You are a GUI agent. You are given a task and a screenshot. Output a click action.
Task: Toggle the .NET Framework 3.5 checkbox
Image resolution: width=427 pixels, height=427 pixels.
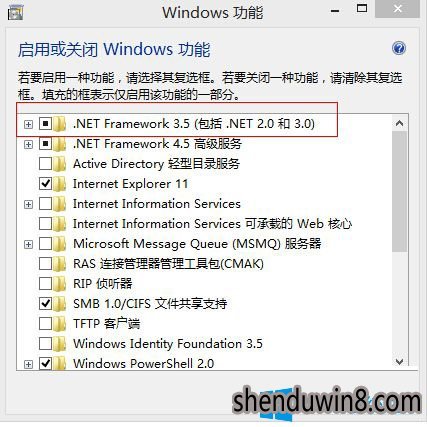pyautogui.click(x=45, y=124)
